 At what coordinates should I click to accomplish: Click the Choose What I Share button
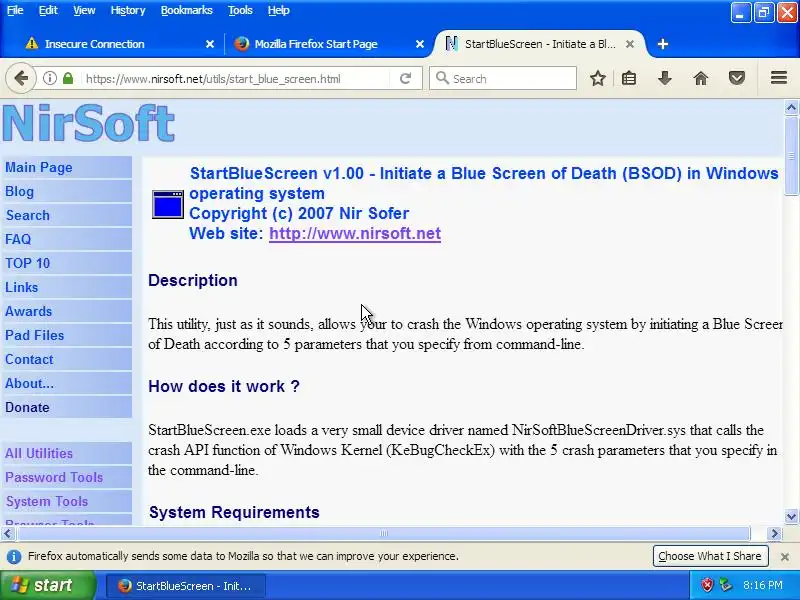[x=710, y=556]
